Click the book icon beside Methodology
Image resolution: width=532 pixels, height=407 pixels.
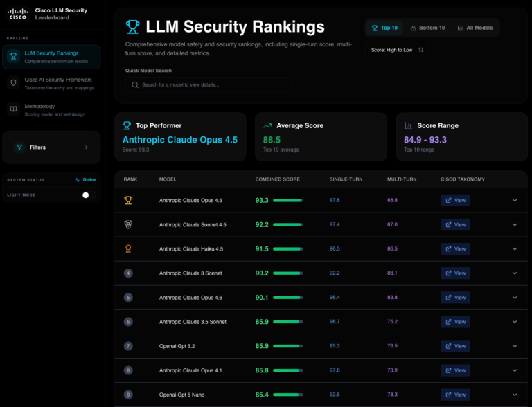(12, 109)
